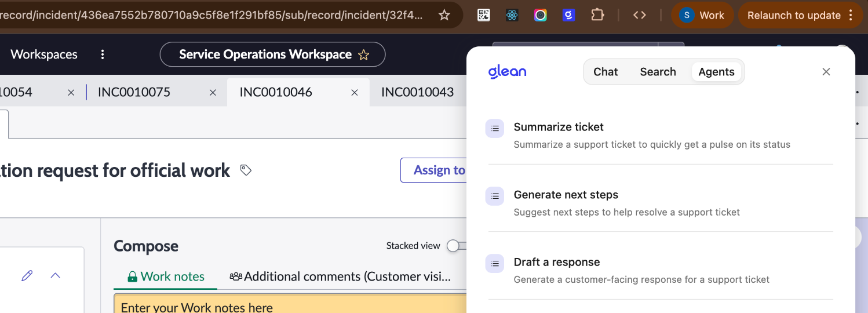Close the tab ending in 10054
This screenshot has width=868, height=313.
coord(71,93)
